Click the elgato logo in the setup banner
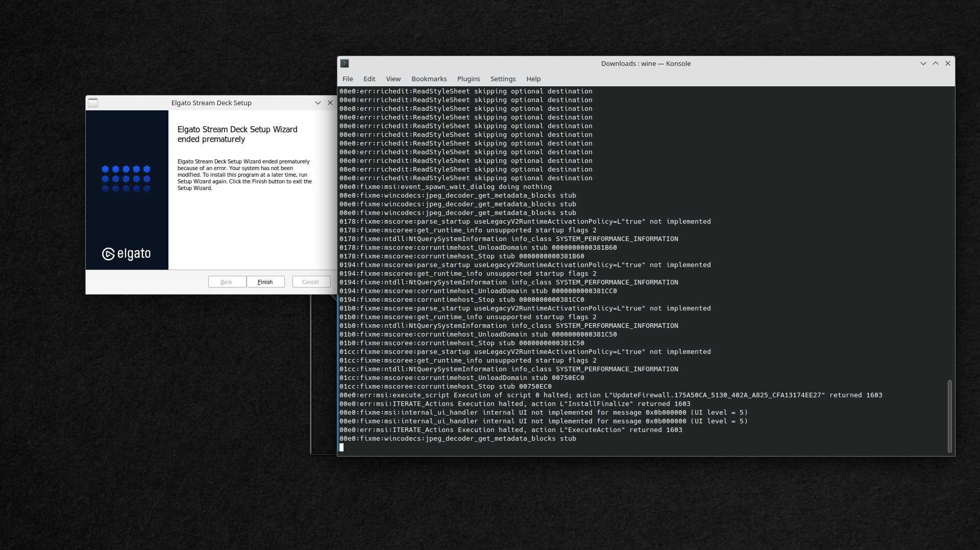Viewport: 980px width, 550px height. click(127, 254)
